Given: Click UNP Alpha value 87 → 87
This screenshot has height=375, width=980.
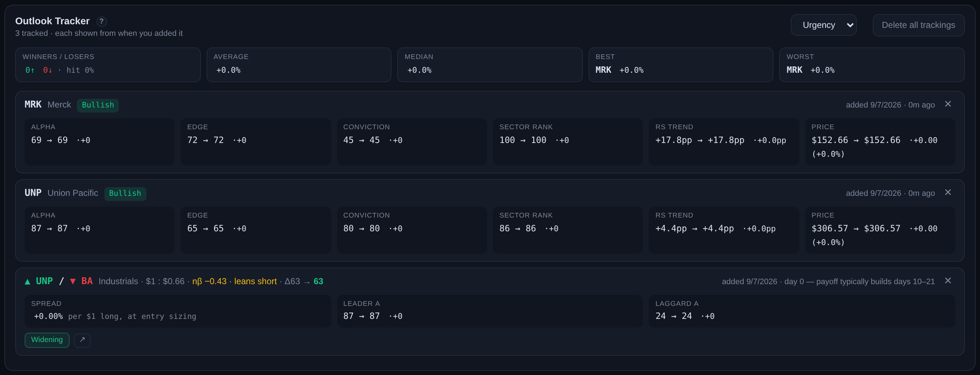Looking at the screenshot, I should pos(49,228).
